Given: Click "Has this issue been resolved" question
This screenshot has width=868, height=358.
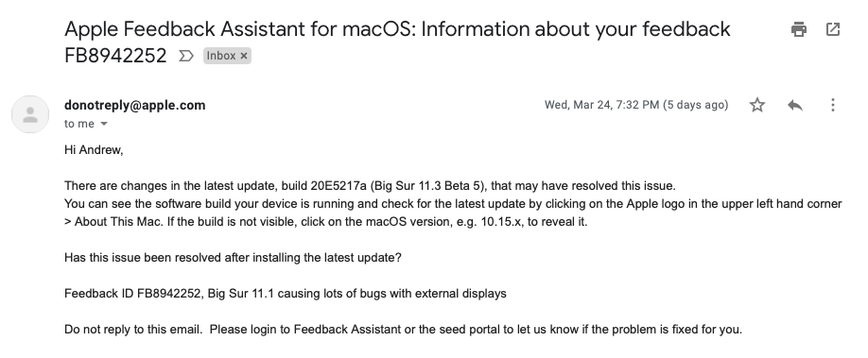Looking at the screenshot, I should click(233, 258).
